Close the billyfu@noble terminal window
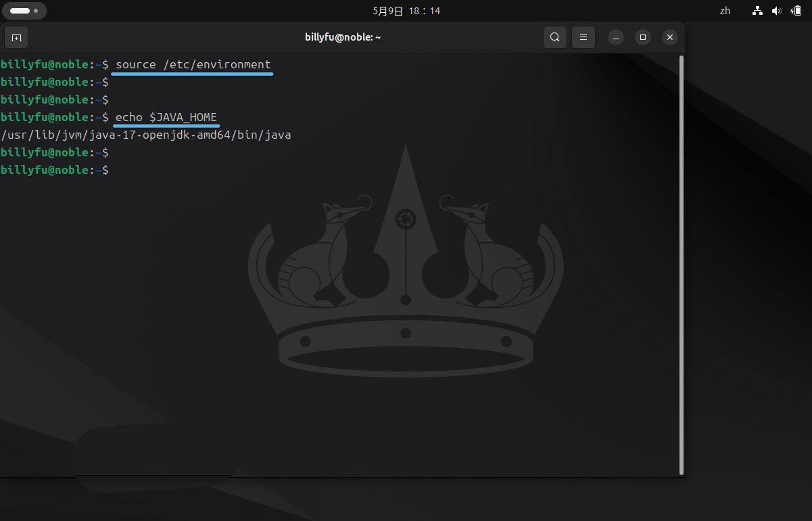 pos(669,37)
